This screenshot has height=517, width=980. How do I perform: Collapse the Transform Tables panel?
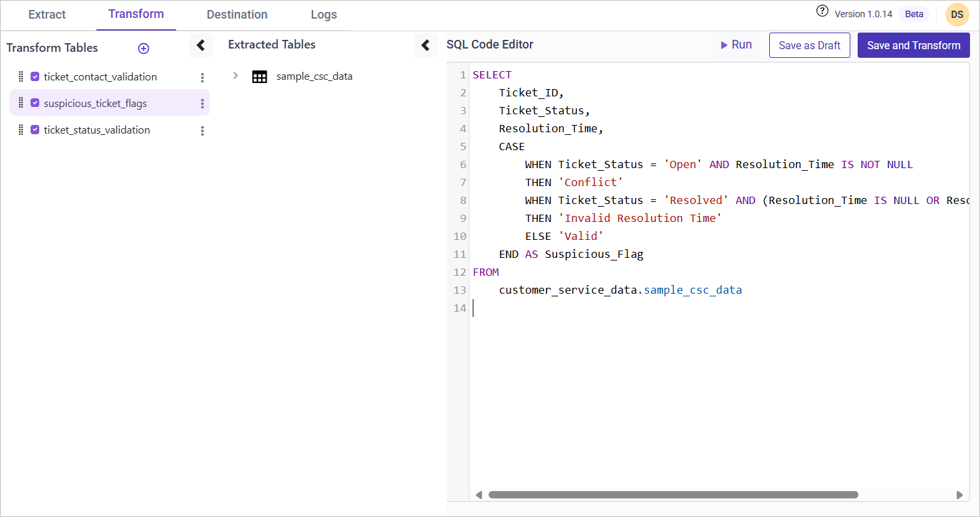point(200,45)
